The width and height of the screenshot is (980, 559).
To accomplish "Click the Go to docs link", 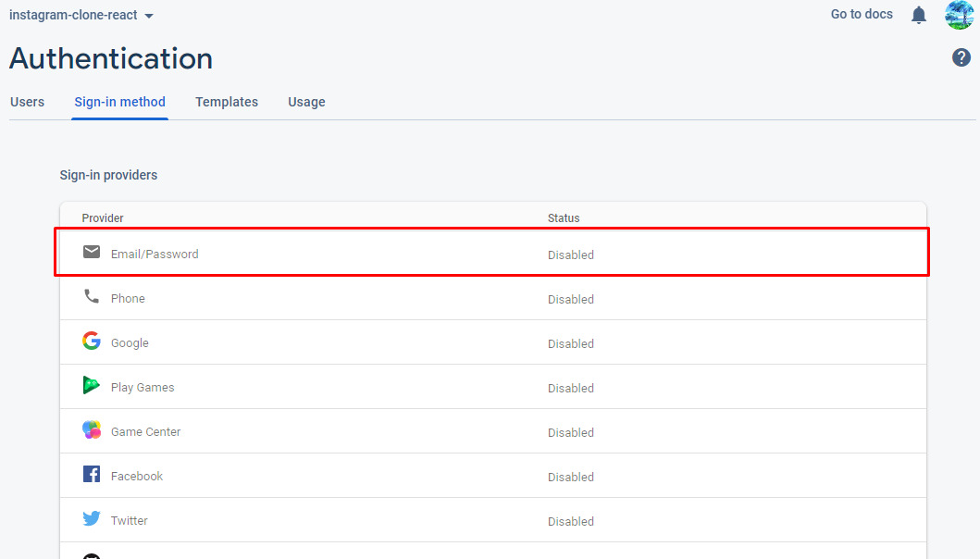I will click(x=862, y=14).
